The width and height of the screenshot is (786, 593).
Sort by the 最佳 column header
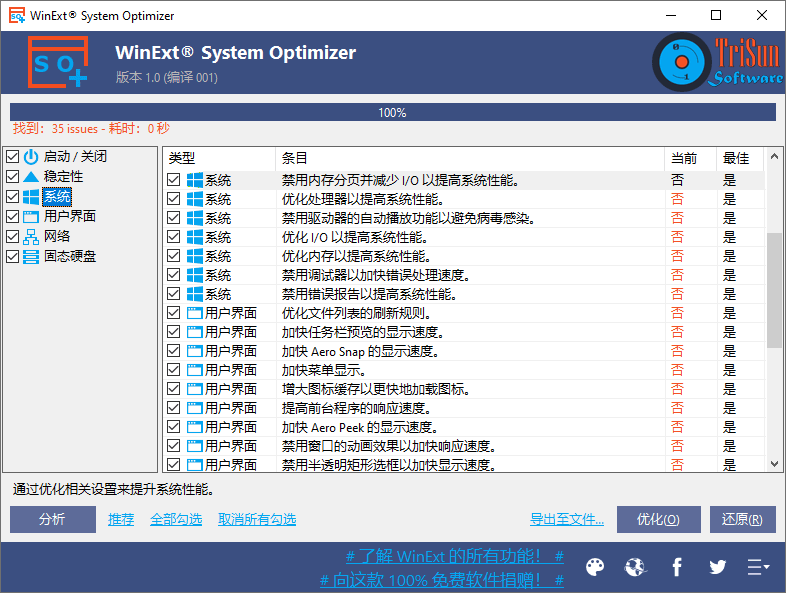coord(740,158)
